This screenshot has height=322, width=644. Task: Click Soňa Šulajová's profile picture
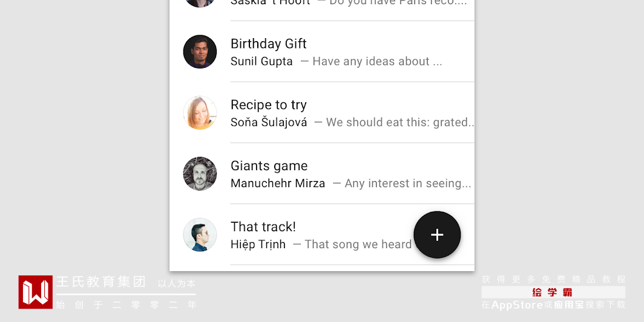pos(200,113)
